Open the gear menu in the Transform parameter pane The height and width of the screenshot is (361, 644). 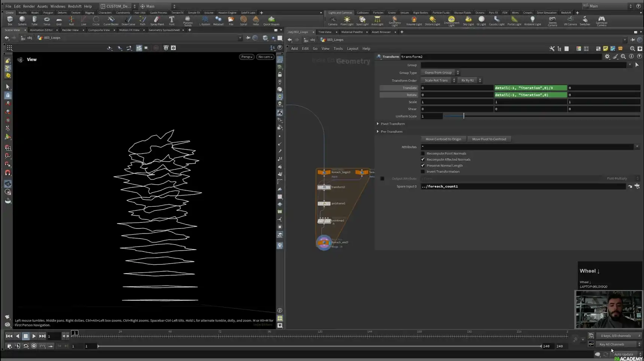tap(607, 57)
